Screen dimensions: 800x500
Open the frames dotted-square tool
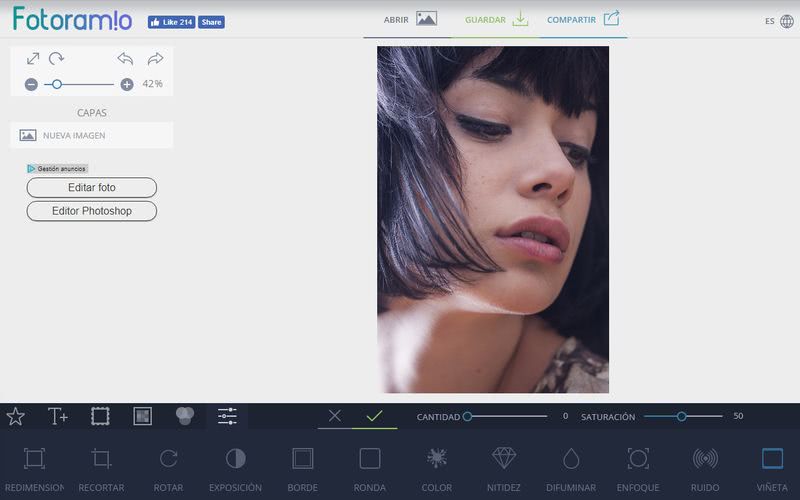[x=100, y=416]
